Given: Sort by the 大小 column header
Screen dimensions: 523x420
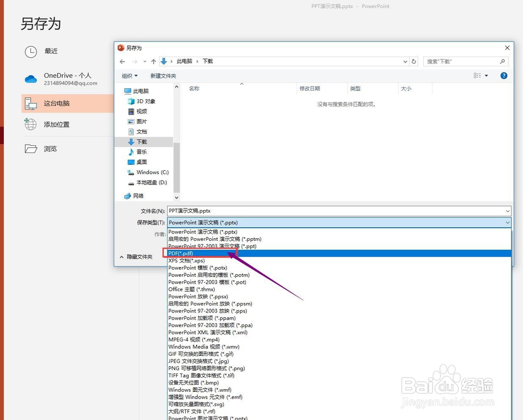Looking at the screenshot, I should click(406, 89).
